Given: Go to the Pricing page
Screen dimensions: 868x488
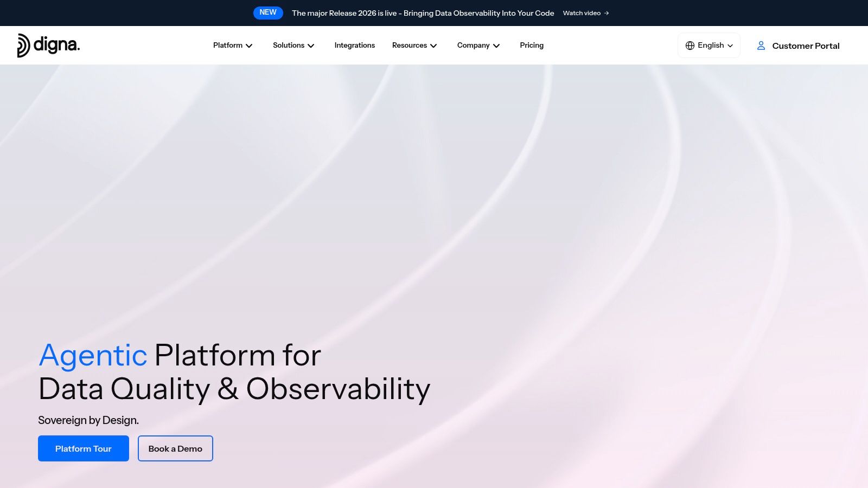Looking at the screenshot, I should point(532,46).
